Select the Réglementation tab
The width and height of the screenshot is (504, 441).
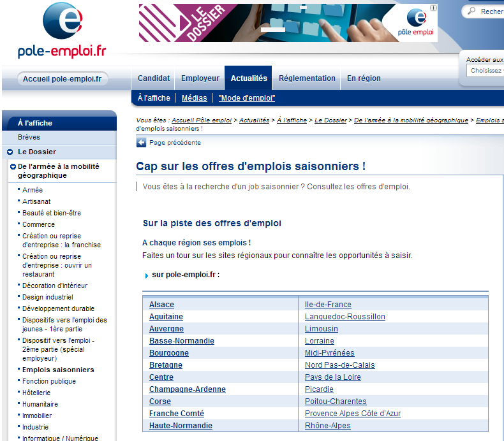tap(307, 78)
